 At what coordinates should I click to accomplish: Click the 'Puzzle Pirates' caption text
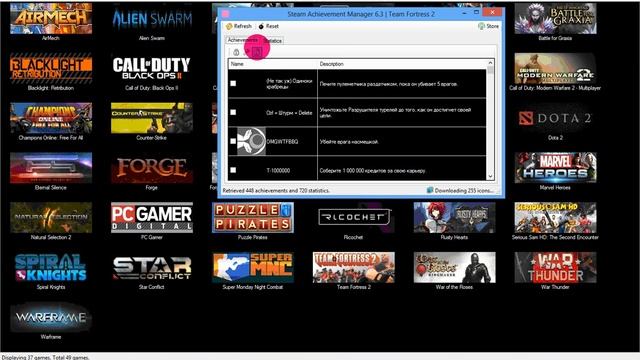pos(253,237)
